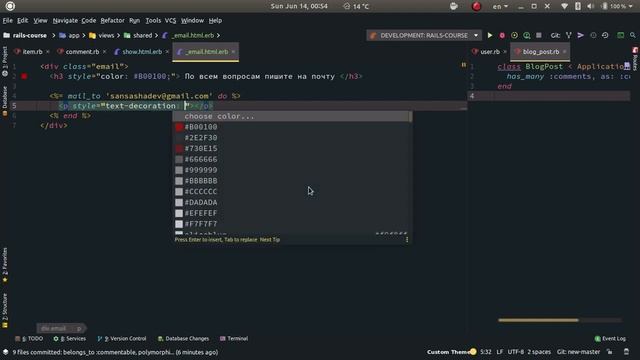Screen dimensions: 640x360
Task: Stop the running process
Action: point(539,36)
